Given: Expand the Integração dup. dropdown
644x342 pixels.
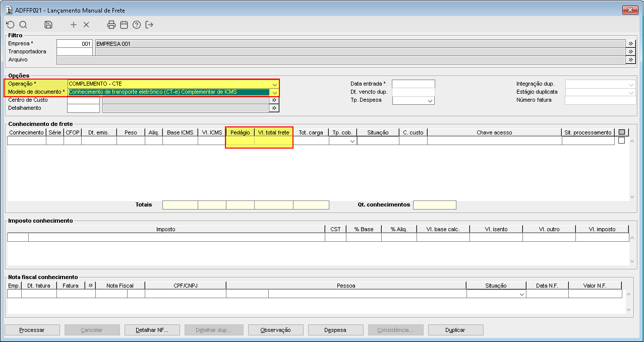Looking at the screenshot, I should (631, 84).
